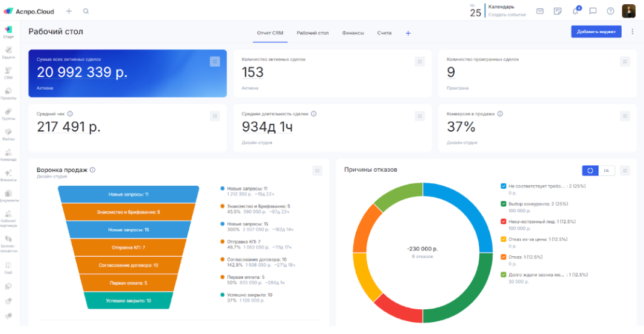The height and width of the screenshot is (334, 644).
Task: Open Задачи in the left sidebar
Action: point(8,52)
